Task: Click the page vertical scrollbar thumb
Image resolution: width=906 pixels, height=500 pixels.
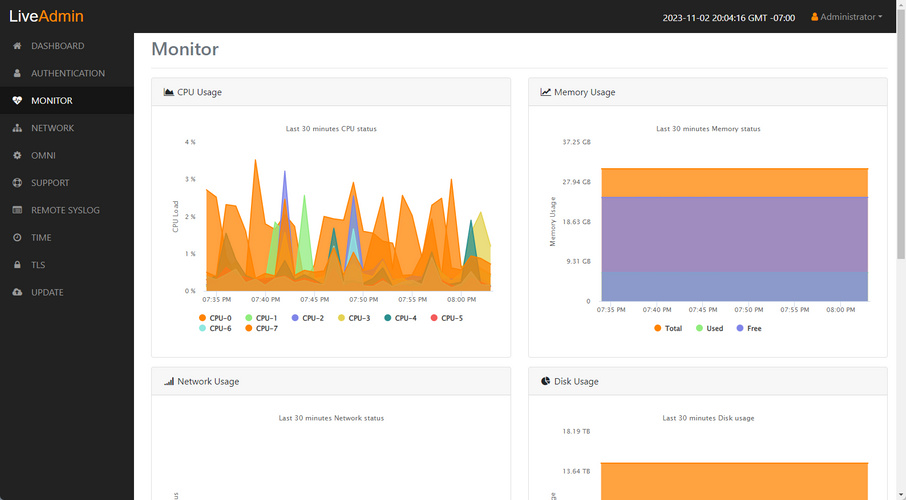Action: [901, 133]
